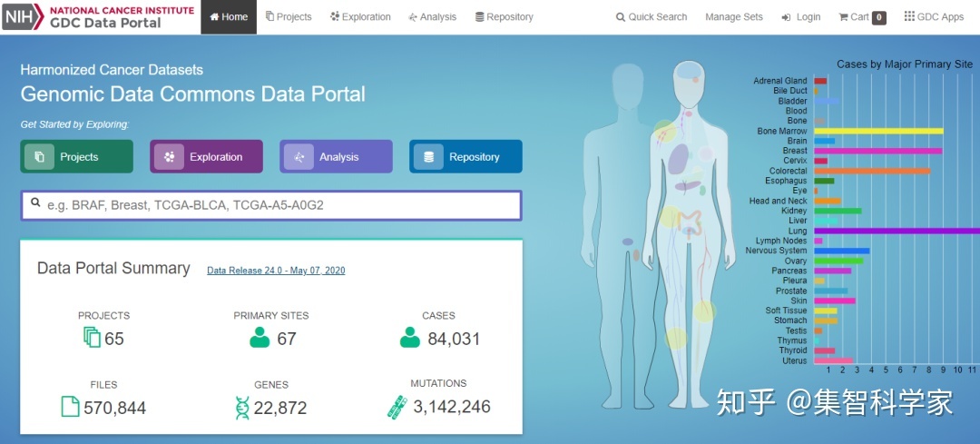Click the Primary Sites person icon
Screen dimensions: 980x444
260,338
